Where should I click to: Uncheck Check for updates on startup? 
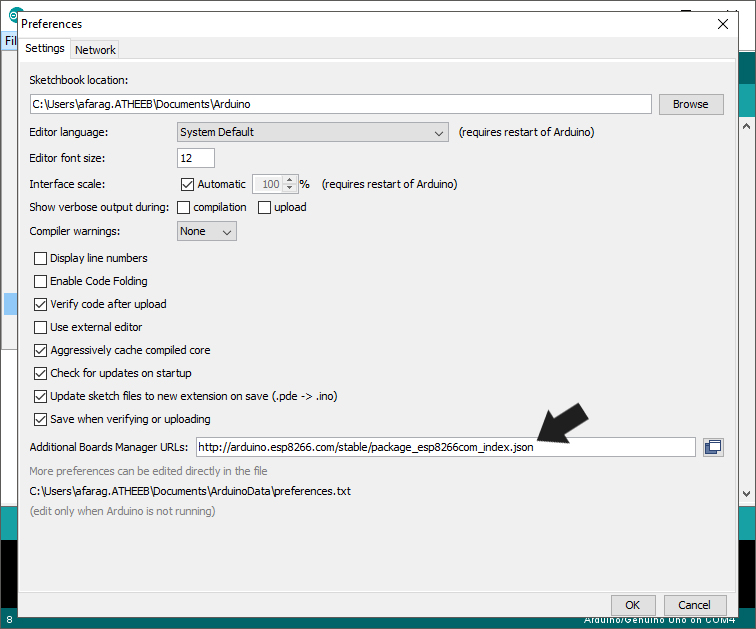(x=40, y=373)
